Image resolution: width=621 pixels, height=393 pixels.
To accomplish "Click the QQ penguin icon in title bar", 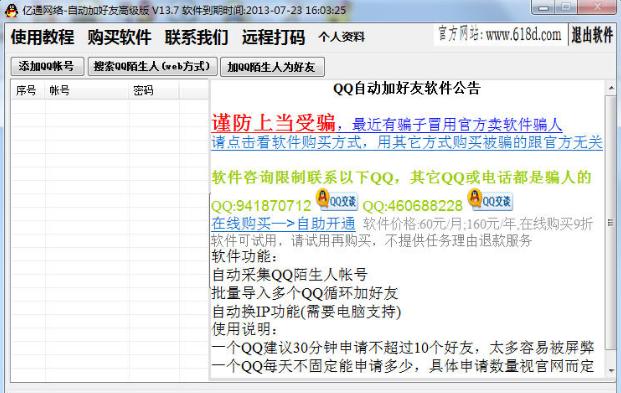I will 11,10.
